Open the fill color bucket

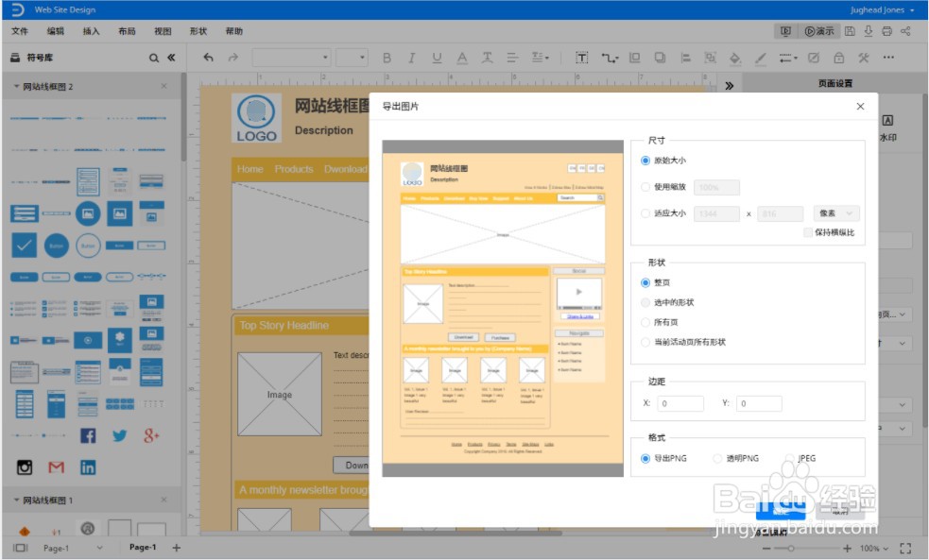coord(735,58)
